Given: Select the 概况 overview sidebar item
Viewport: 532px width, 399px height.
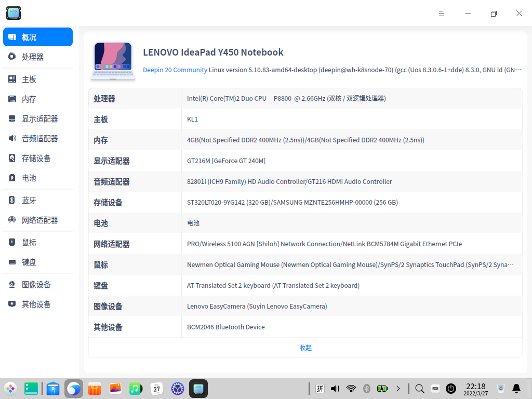Looking at the screenshot, I should tap(37, 37).
